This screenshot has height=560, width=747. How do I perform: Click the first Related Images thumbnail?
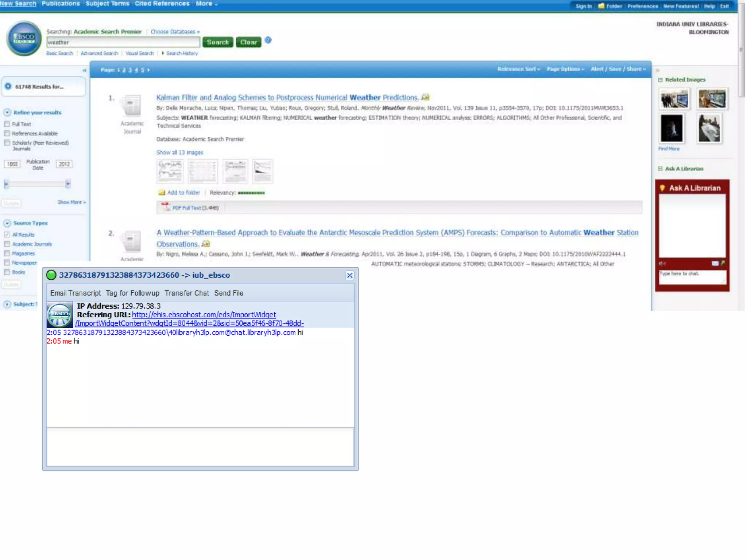(674, 99)
